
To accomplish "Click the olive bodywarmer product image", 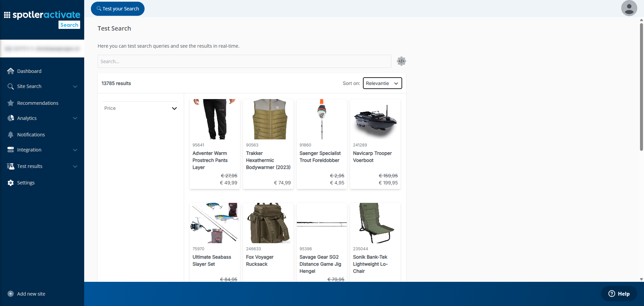I will tap(268, 119).
